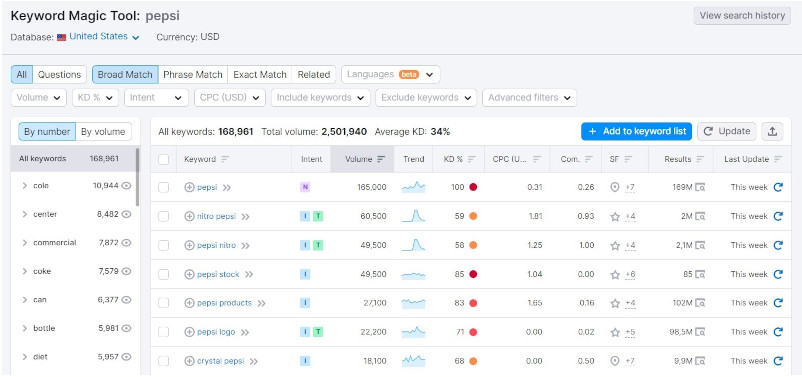Switch to Exact Match tab
This screenshot has height=377, width=802.
pos(260,75)
